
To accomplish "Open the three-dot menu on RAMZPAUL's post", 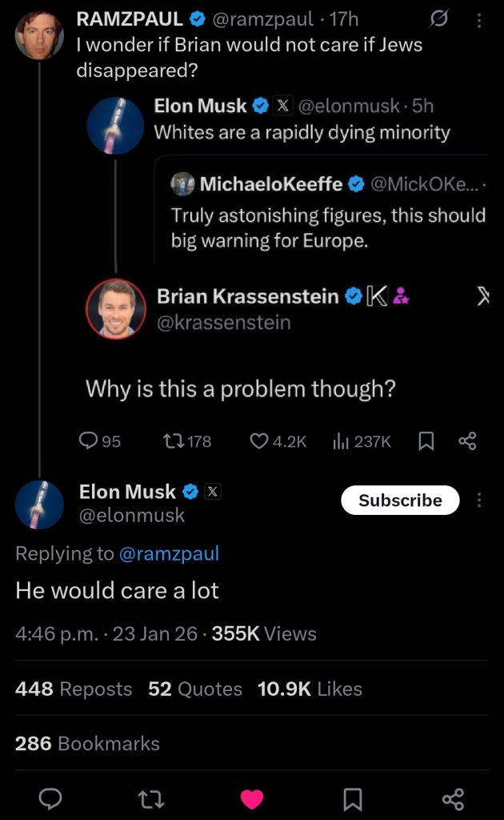I will coord(478,20).
